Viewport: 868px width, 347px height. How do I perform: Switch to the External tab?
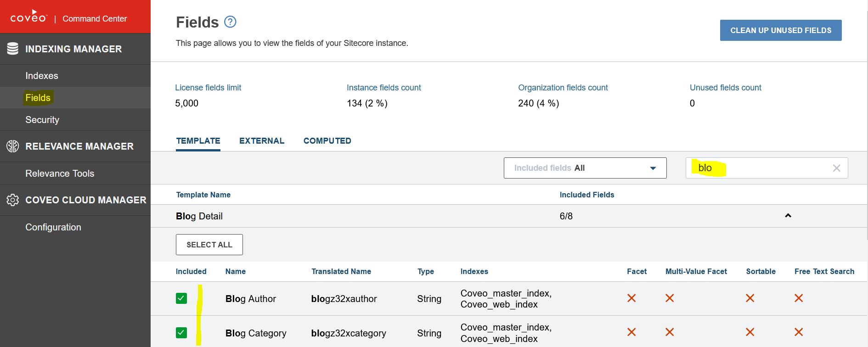point(262,141)
